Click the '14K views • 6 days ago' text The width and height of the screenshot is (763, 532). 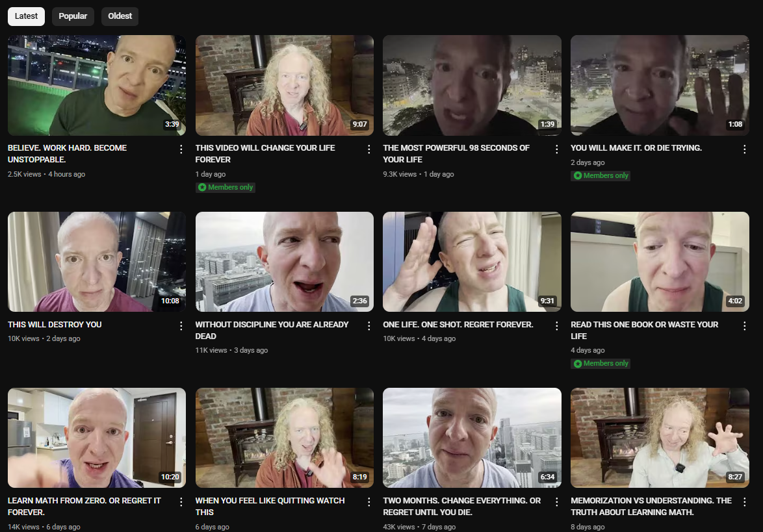click(x=44, y=527)
